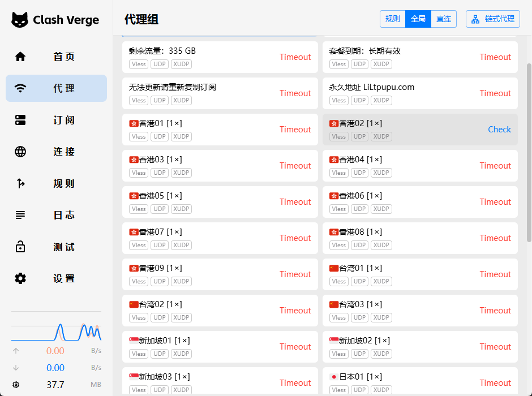Open subscriptions via the server icon
Viewport: 532px width, 396px height.
pyautogui.click(x=20, y=120)
